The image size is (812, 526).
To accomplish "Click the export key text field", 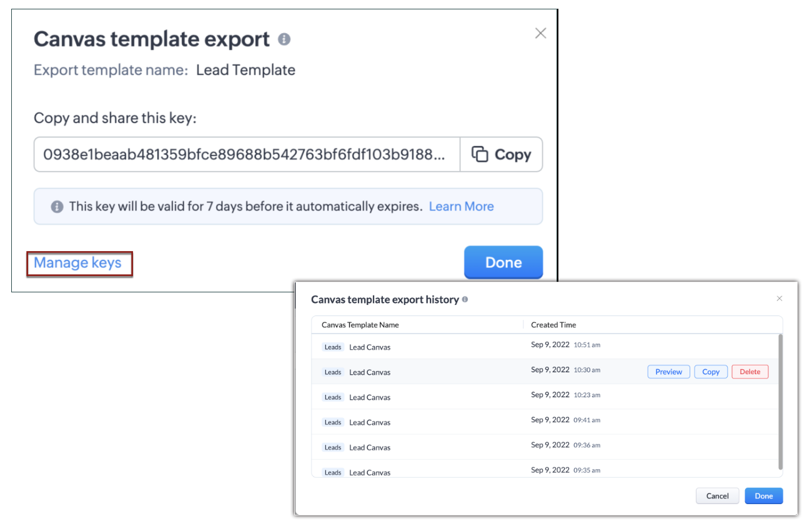I will tap(247, 154).
